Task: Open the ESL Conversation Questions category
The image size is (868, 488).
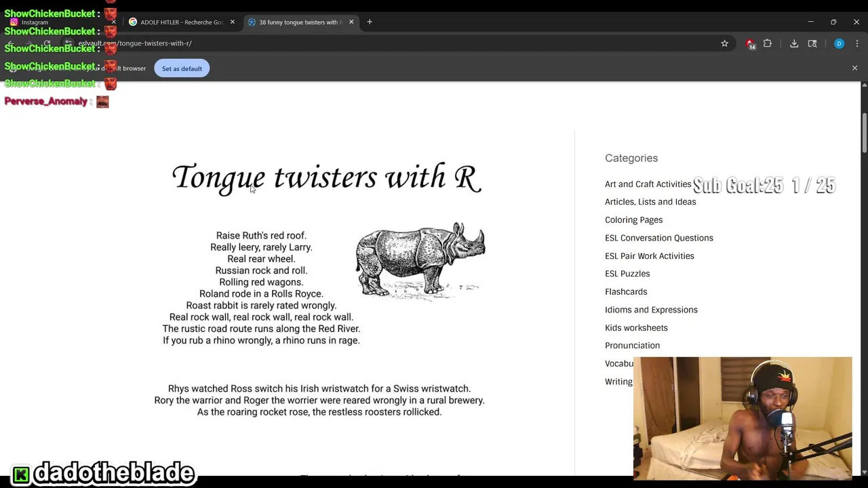Action: [658, 238]
